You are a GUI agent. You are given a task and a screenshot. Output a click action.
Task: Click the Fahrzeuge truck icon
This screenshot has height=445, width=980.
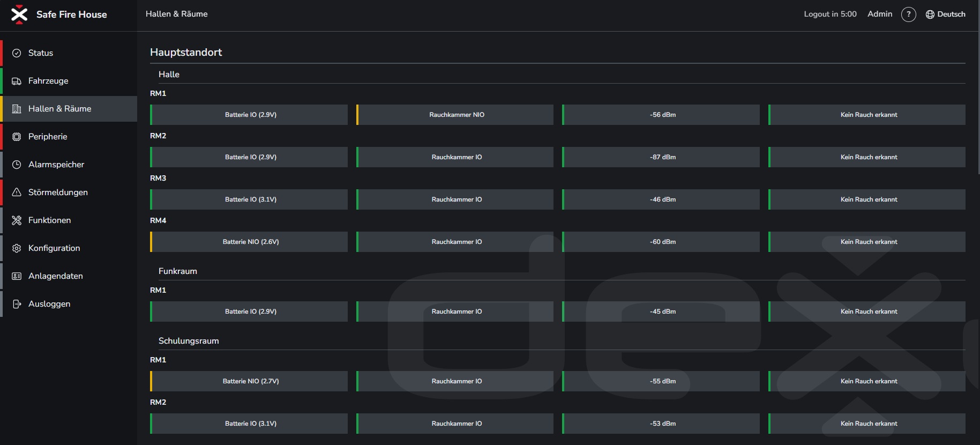17,81
